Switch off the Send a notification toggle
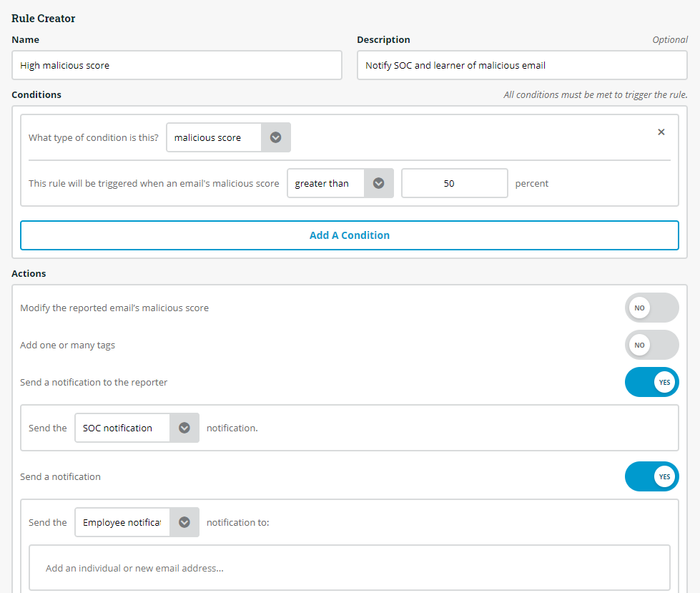The image size is (700, 593). coord(651,477)
